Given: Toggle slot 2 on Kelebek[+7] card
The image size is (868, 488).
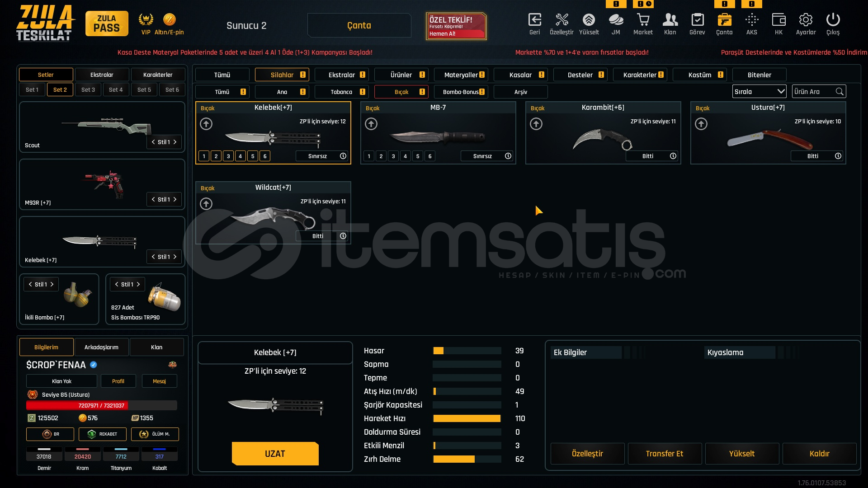Looking at the screenshot, I should (216, 156).
